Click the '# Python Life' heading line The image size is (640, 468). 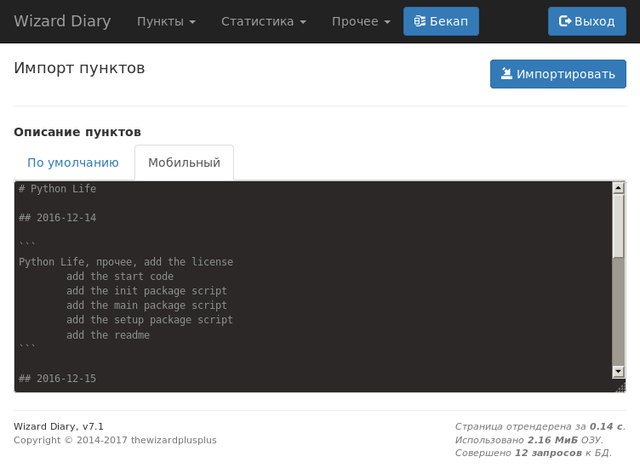point(58,189)
